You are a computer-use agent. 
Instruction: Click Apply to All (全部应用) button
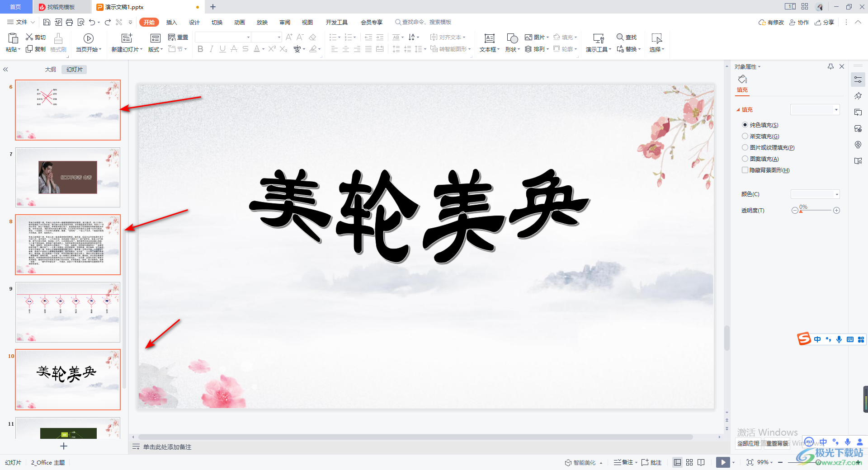point(748,443)
